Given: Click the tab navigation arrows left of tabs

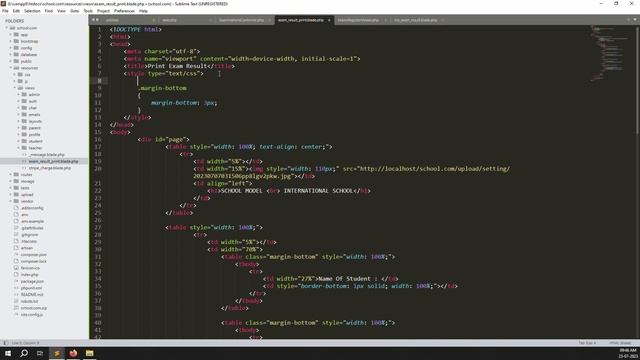Looking at the screenshot, I should [x=95, y=20].
